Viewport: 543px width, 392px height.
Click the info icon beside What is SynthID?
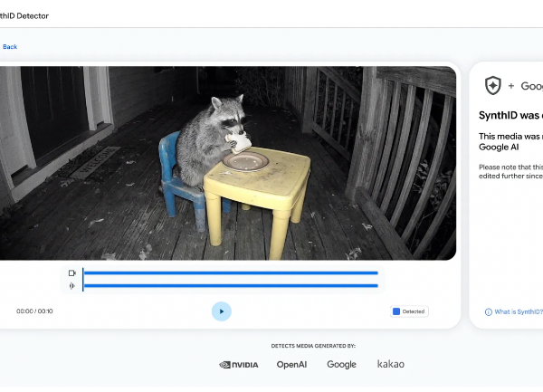tap(489, 312)
